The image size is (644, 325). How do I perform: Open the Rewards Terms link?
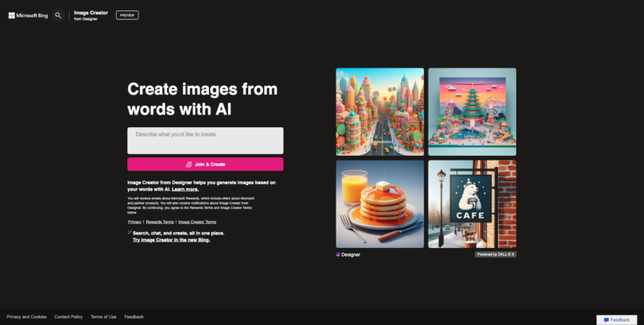[160, 222]
